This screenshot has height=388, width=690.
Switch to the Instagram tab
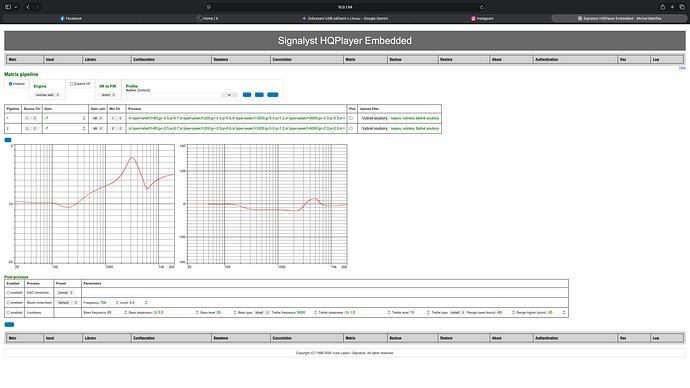pyautogui.click(x=482, y=18)
